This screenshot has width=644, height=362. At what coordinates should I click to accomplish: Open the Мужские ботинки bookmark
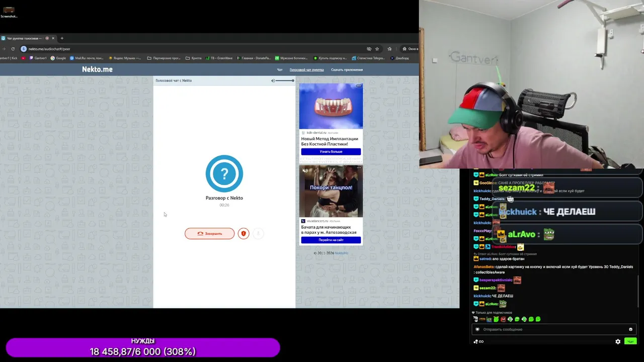pos(291,58)
